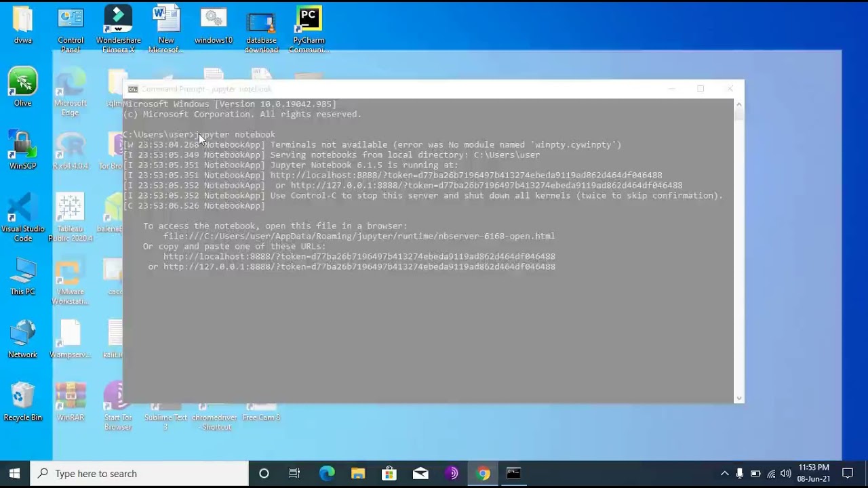Select the Free Cam 8 desktop icon

[261, 413]
